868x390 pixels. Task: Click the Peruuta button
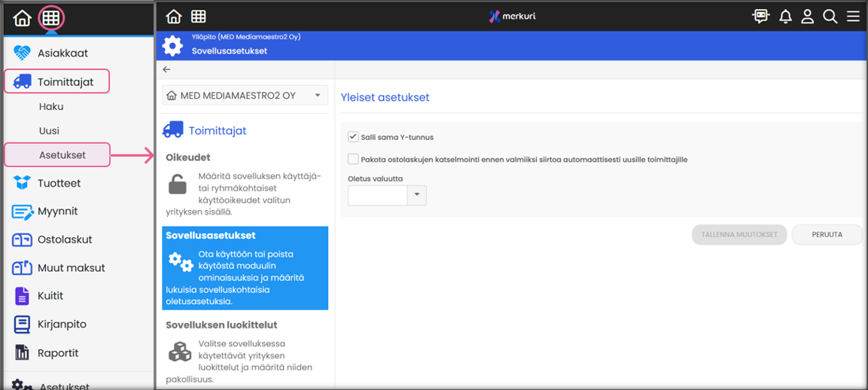coord(827,234)
